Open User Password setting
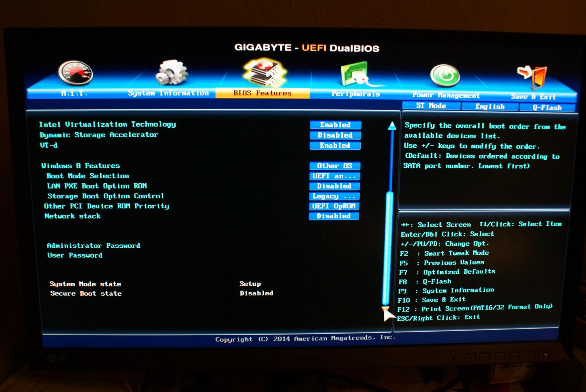Screen dimensions: 586x392 (75, 255)
